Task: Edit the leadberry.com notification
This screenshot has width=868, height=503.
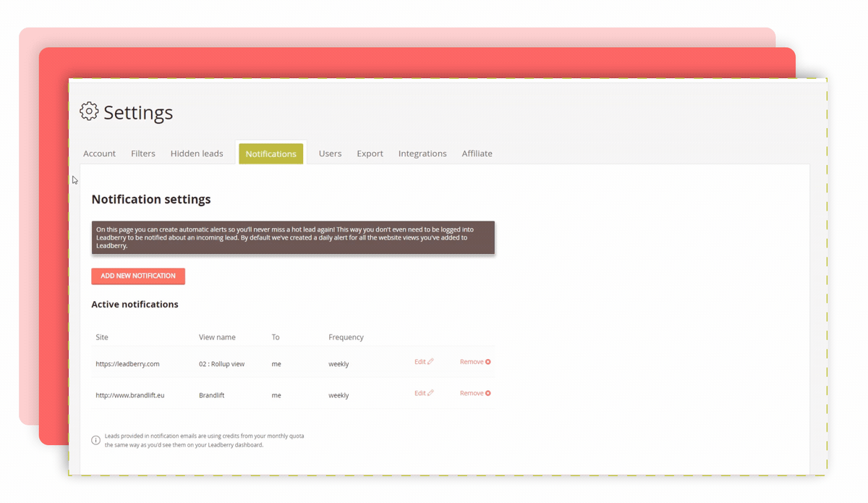Action: click(424, 362)
